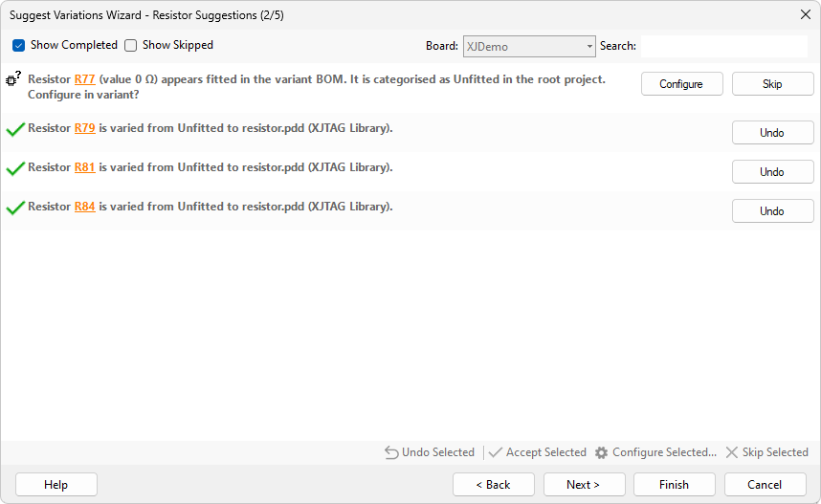
Task: Click the green checkmark next to R84
Action: (x=14, y=208)
